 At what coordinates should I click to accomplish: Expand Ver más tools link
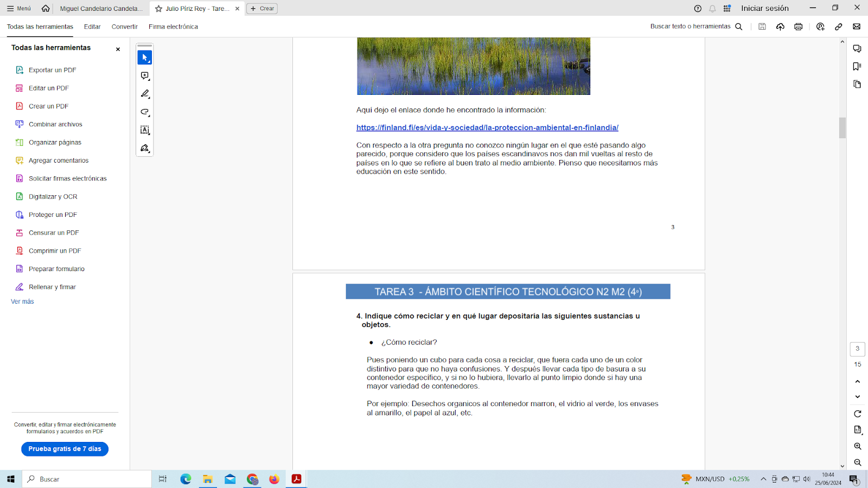tap(22, 301)
